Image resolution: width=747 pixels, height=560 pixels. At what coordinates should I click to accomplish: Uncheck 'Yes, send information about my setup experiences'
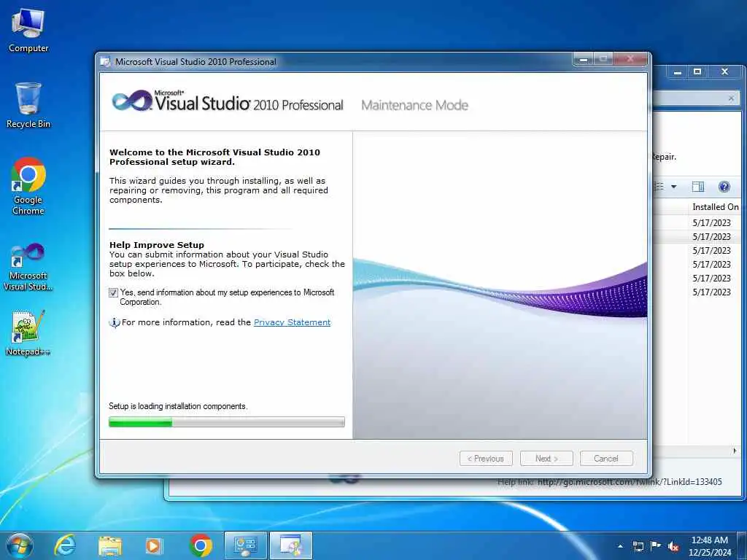click(113, 293)
